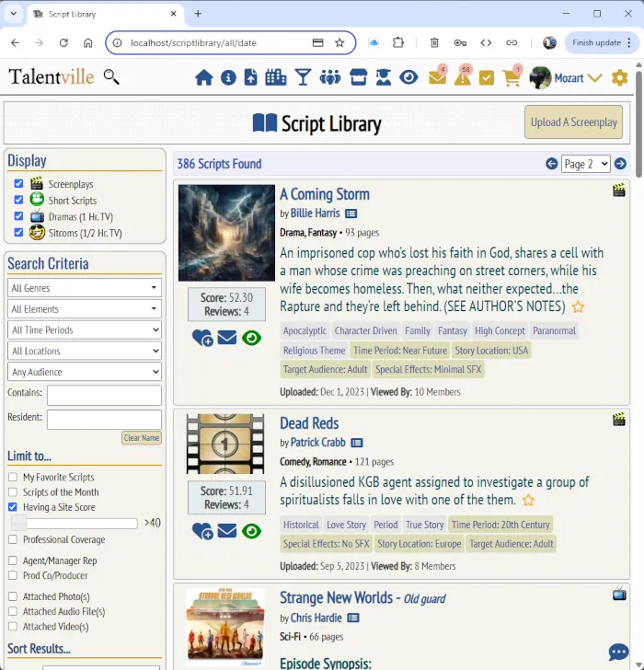Image resolution: width=644 pixels, height=670 pixels.
Task: Click the funnel filter icon in navbar
Action: (303, 78)
